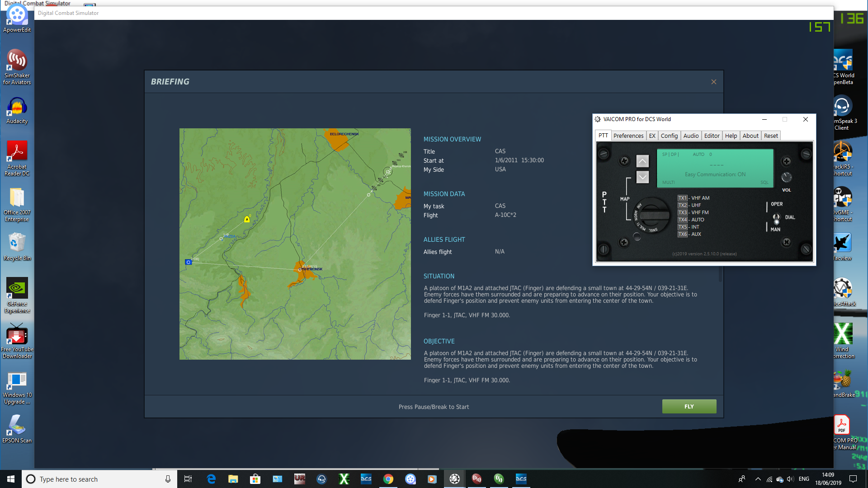Select the PTT tab in VAICOM
868x488 pixels.
tap(603, 135)
